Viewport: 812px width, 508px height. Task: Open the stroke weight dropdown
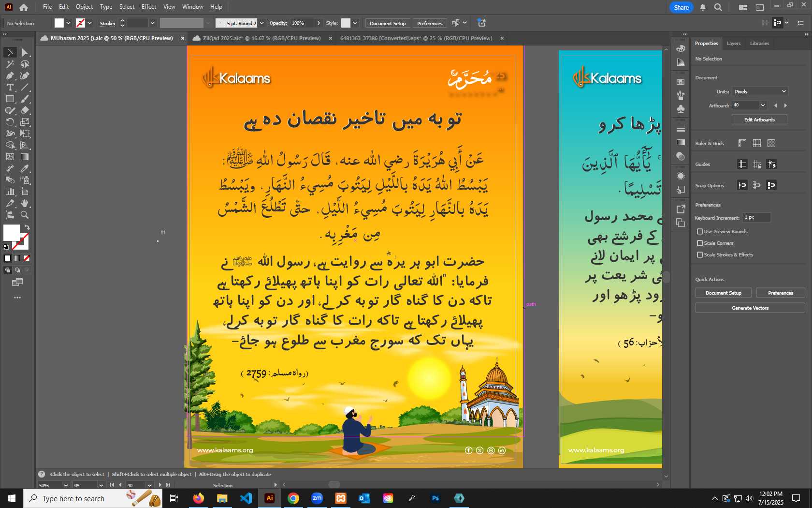(152, 23)
